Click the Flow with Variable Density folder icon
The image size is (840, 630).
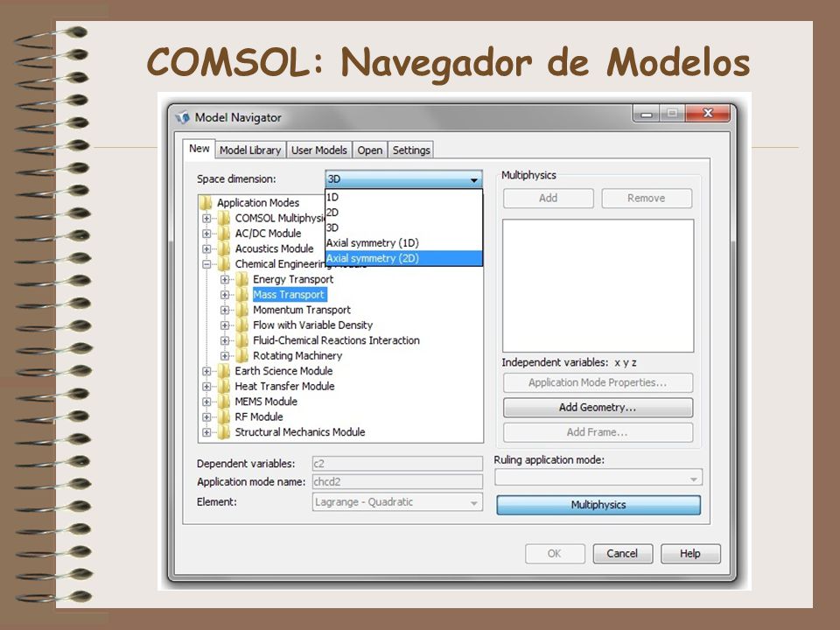coord(242,325)
